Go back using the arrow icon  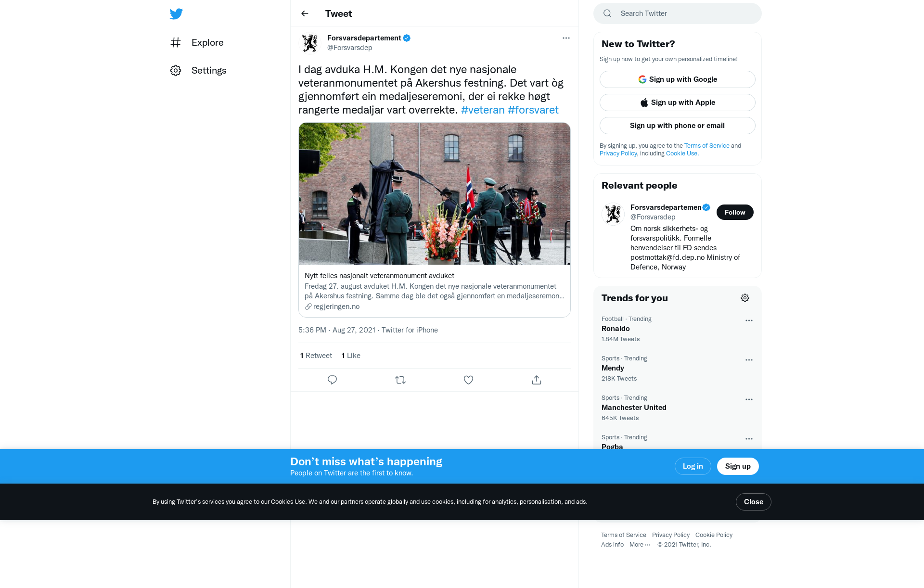[x=305, y=13]
